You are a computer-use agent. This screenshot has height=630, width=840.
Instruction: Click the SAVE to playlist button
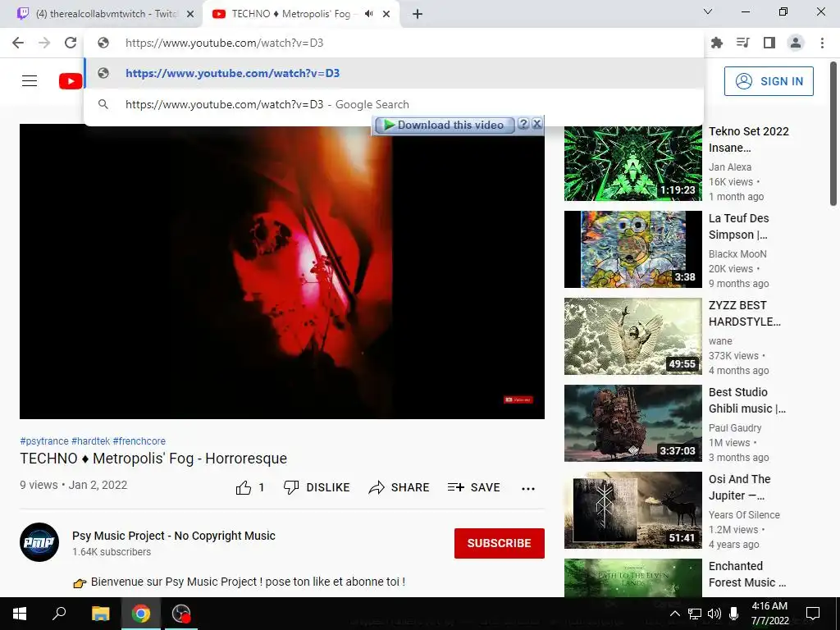point(473,487)
